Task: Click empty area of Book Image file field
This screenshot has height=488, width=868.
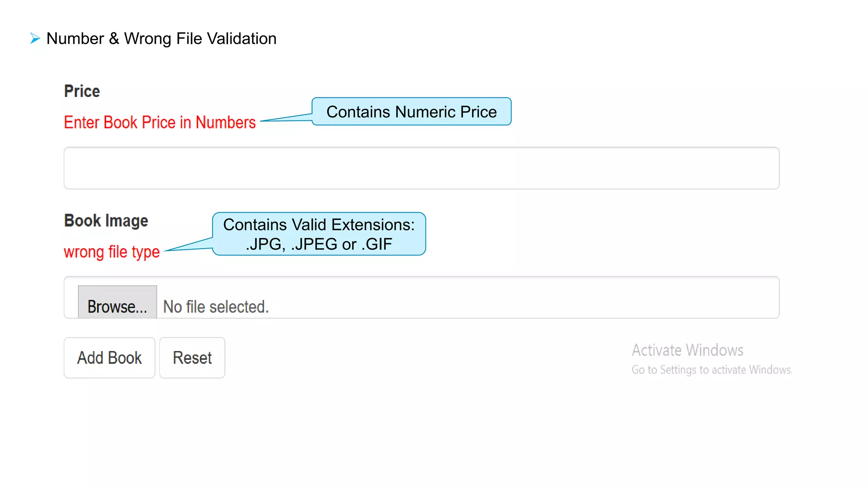Action: pos(509,298)
